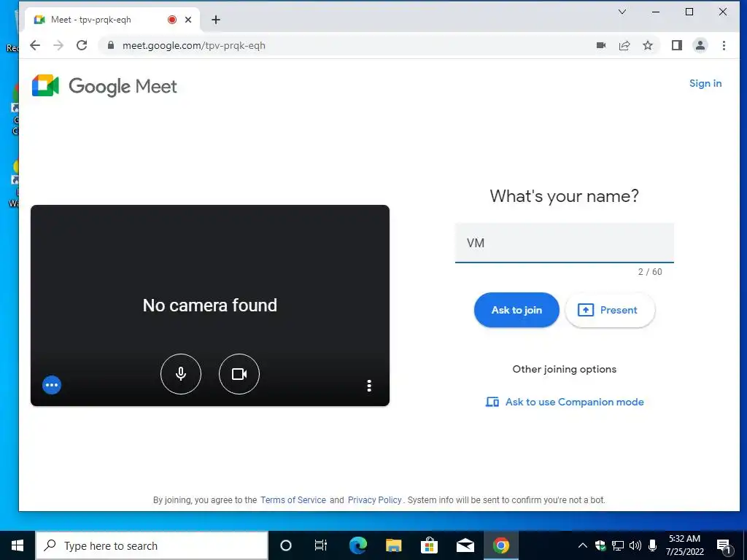The height and width of the screenshot is (560, 747).
Task: Open Chrome profile avatar
Action: click(700, 45)
